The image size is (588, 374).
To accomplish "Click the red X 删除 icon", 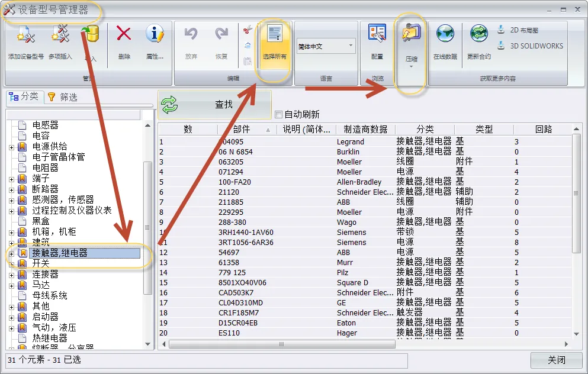I will 124,34.
